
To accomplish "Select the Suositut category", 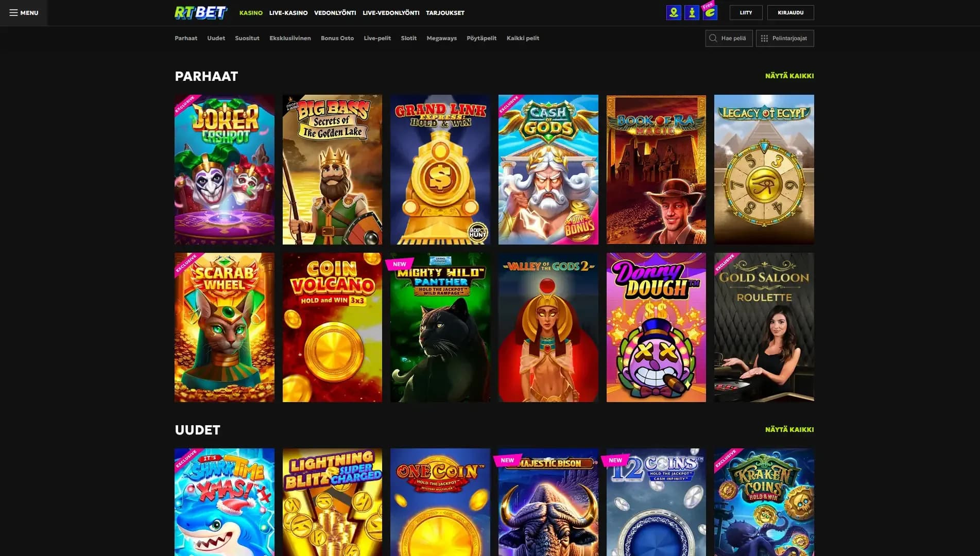I will tap(247, 38).
